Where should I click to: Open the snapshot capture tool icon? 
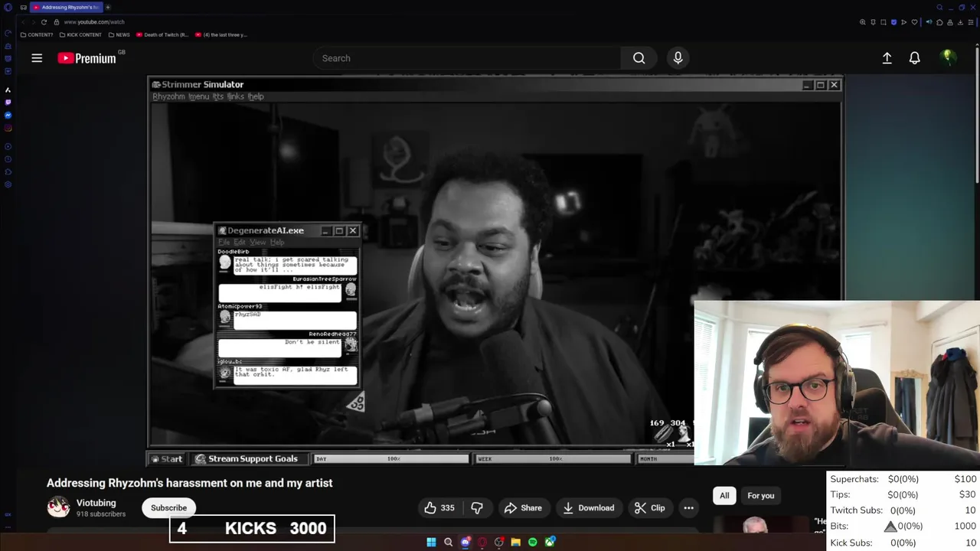884,22
